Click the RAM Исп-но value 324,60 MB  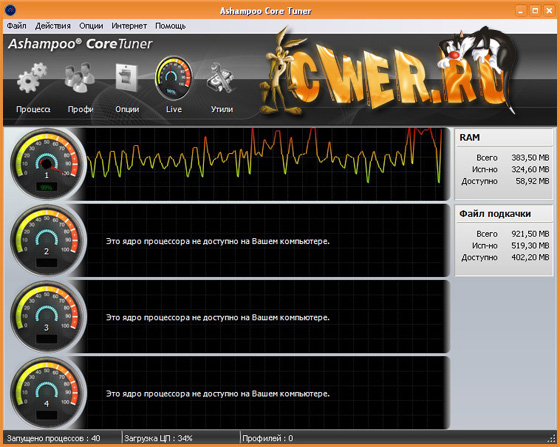click(530, 169)
